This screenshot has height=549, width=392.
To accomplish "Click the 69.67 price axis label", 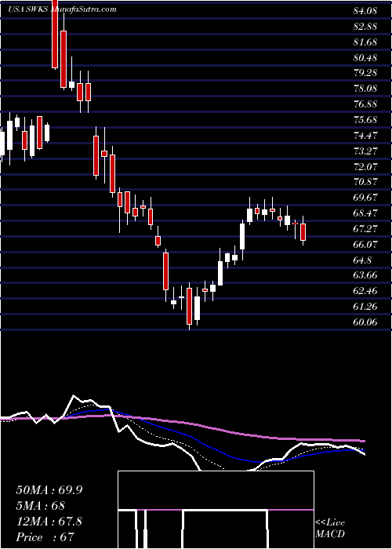I will 365,198.
